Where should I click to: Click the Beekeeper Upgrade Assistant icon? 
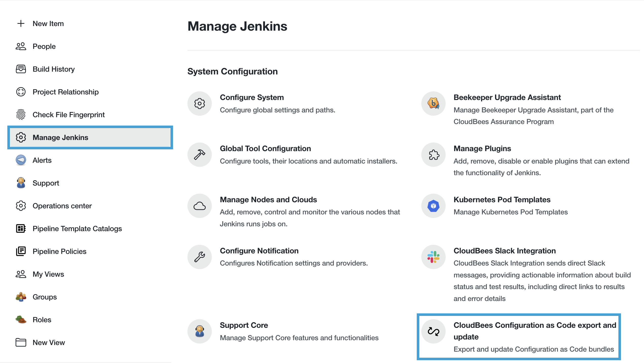point(433,104)
